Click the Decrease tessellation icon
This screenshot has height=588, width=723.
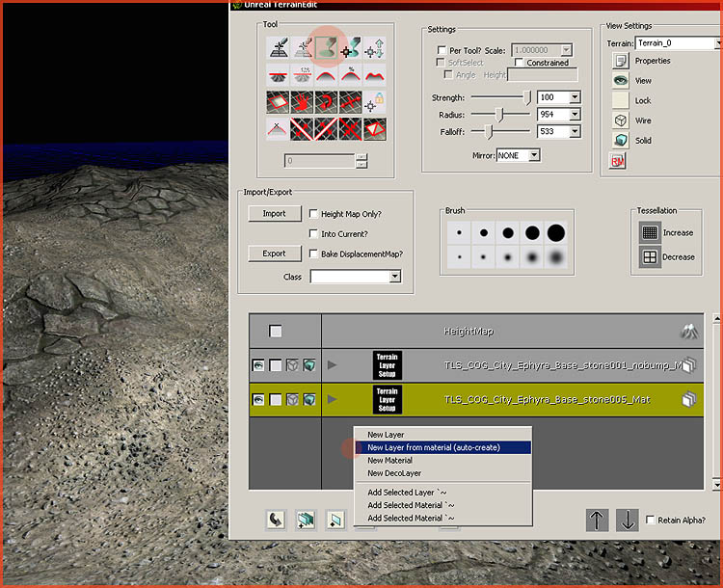click(650, 257)
